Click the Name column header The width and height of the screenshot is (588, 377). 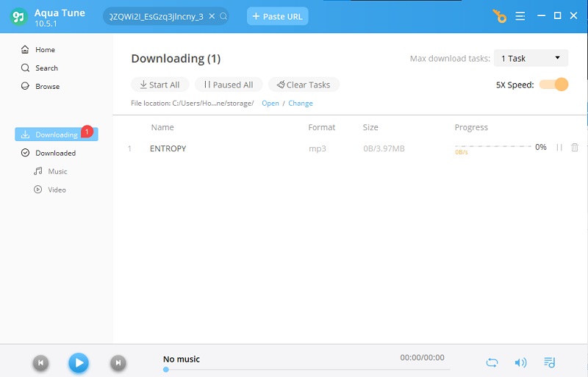tap(162, 127)
